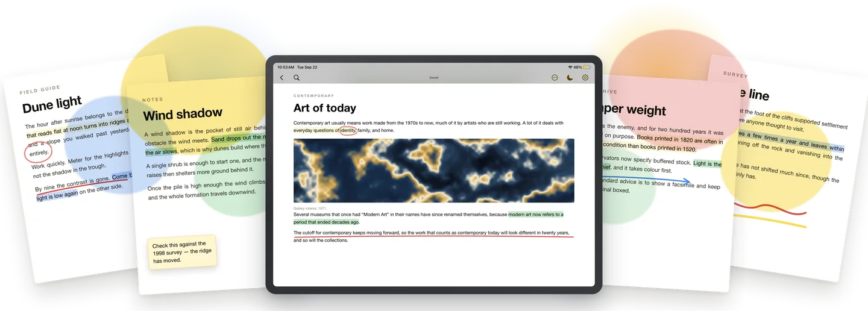Click the 'Wind shadow' heading on the Notes page

[183, 114]
